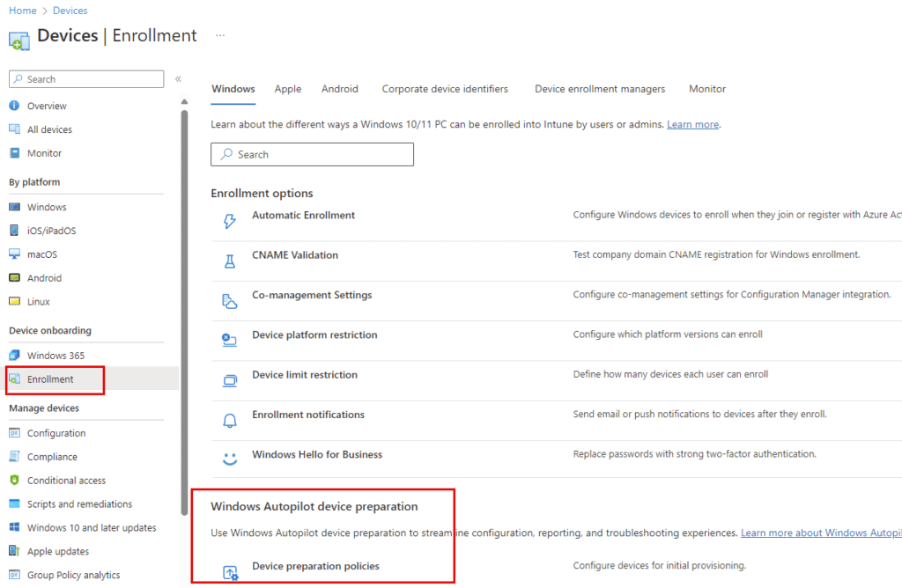
Task: Switch to the Monitor tab
Action: coord(706,88)
